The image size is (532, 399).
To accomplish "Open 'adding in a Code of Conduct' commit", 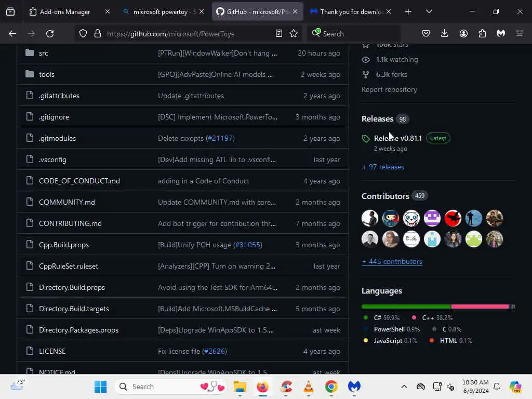I will tap(203, 181).
